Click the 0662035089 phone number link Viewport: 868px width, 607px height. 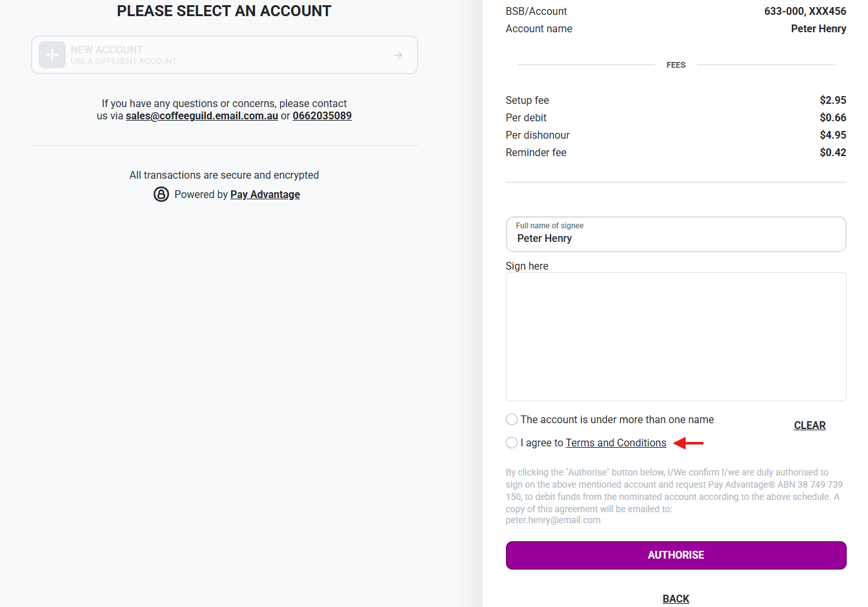322,116
